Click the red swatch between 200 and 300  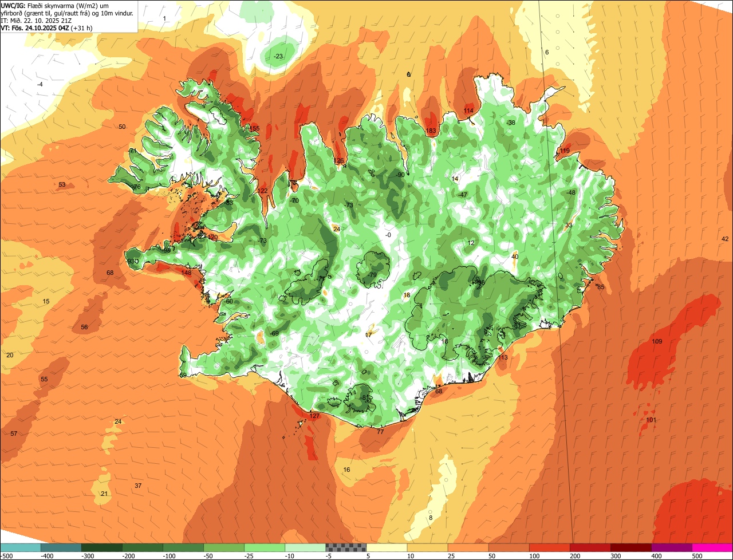[x=590, y=547]
